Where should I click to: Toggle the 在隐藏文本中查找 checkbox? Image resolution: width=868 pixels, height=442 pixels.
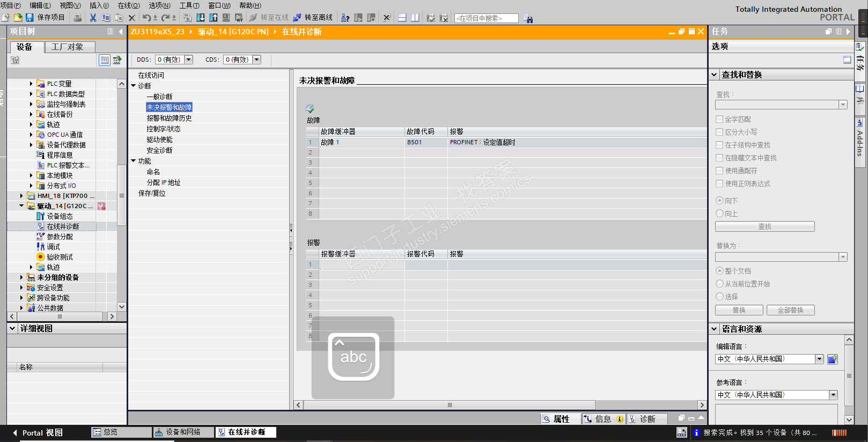720,158
